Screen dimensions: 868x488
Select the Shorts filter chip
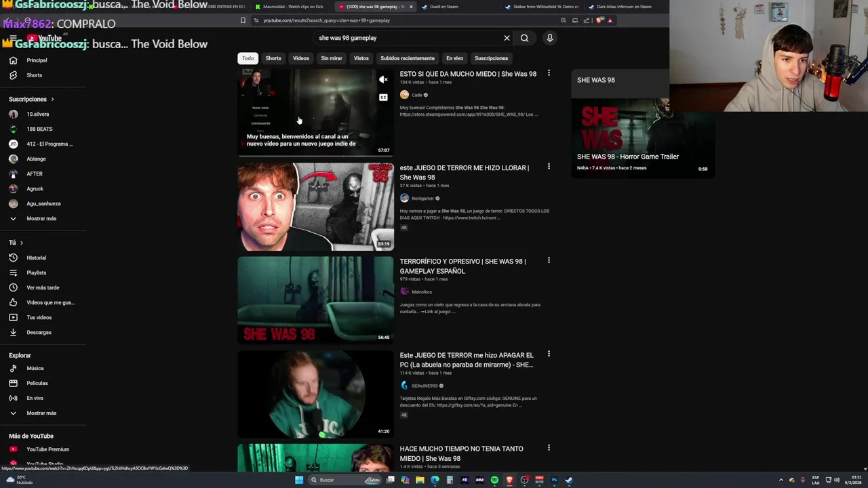[273, 58]
